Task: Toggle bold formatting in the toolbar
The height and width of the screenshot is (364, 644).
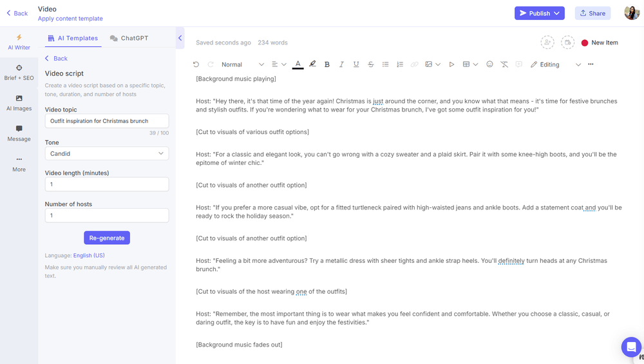Action: coord(327,64)
